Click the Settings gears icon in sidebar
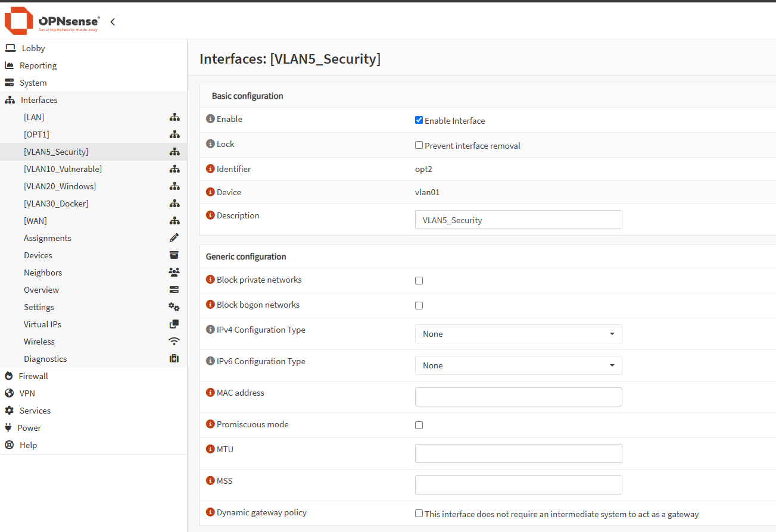Image resolution: width=776 pixels, height=532 pixels. point(174,307)
